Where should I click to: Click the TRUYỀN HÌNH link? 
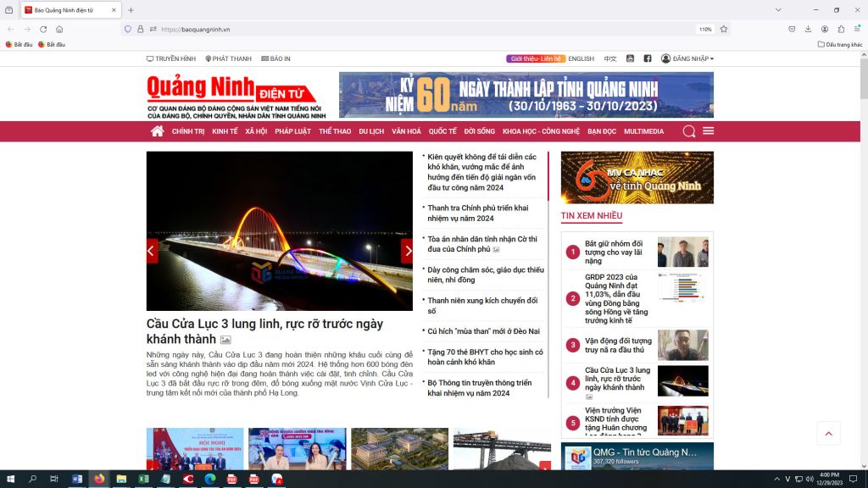click(x=171, y=58)
